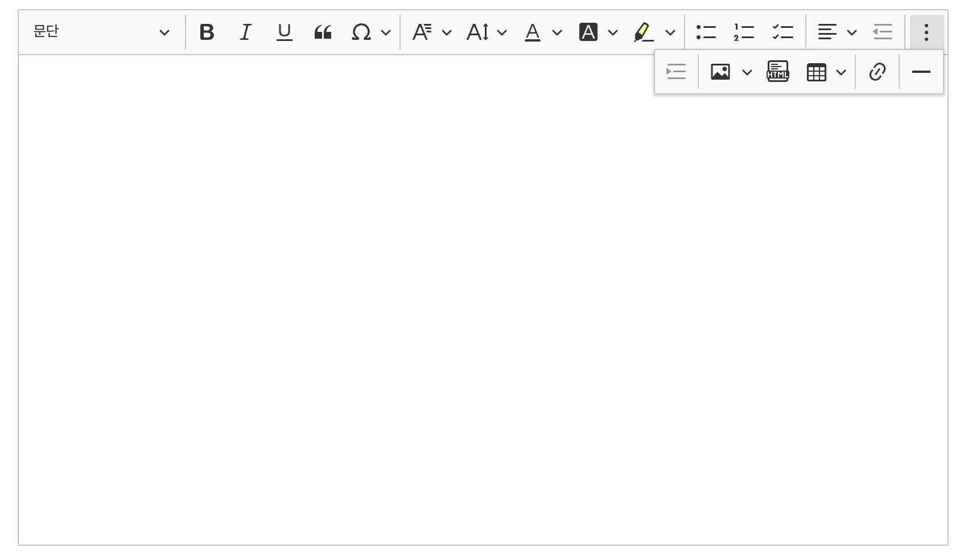Insert a to-do checklist
The height and width of the screenshot is (560, 972).
pos(782,32)
